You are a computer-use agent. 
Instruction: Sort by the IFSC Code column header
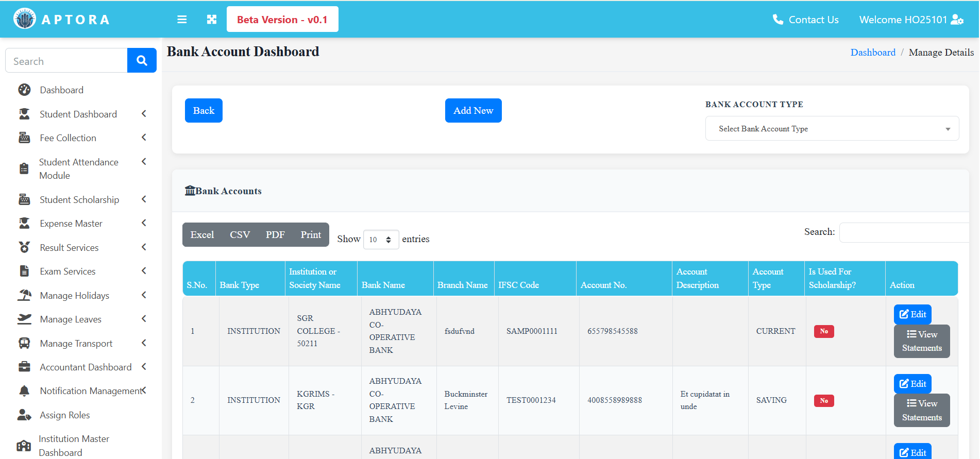coord(535,278)
